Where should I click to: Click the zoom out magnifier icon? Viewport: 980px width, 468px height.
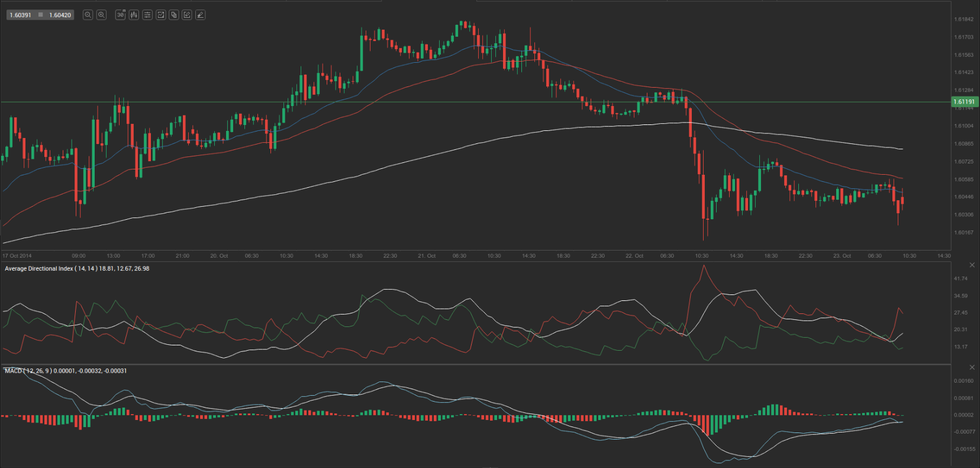coord(88,15)
